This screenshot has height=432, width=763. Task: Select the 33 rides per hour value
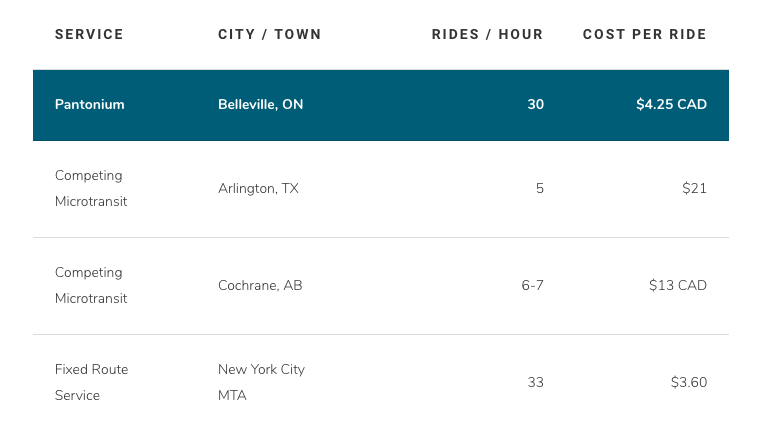coord(536,382)
